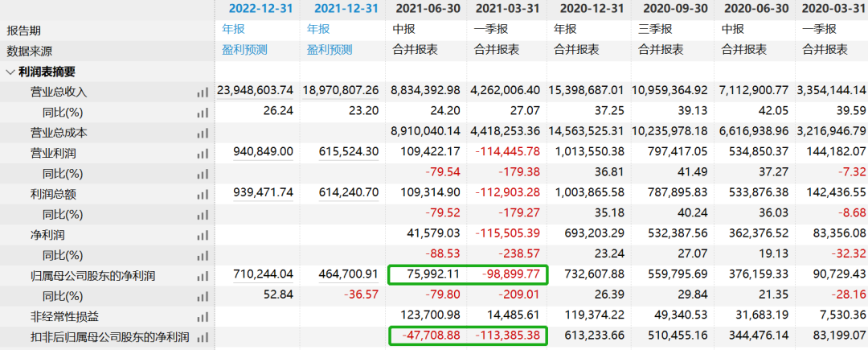The height and width of the screenshot is (350, 868).
Task: Click forecast value 18,970,807.26
Action: point(341,92)
